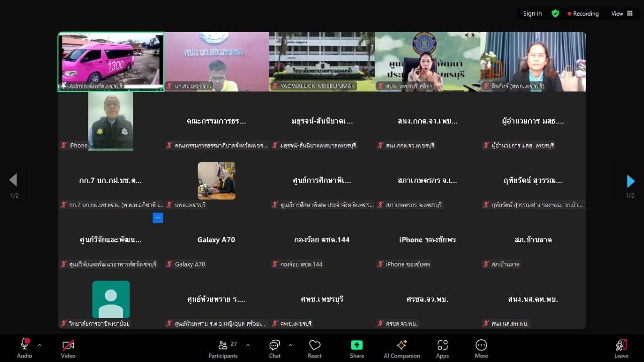Go to next page of participants
The width and height of the screenshot is (644, 362).
(630, 181)
